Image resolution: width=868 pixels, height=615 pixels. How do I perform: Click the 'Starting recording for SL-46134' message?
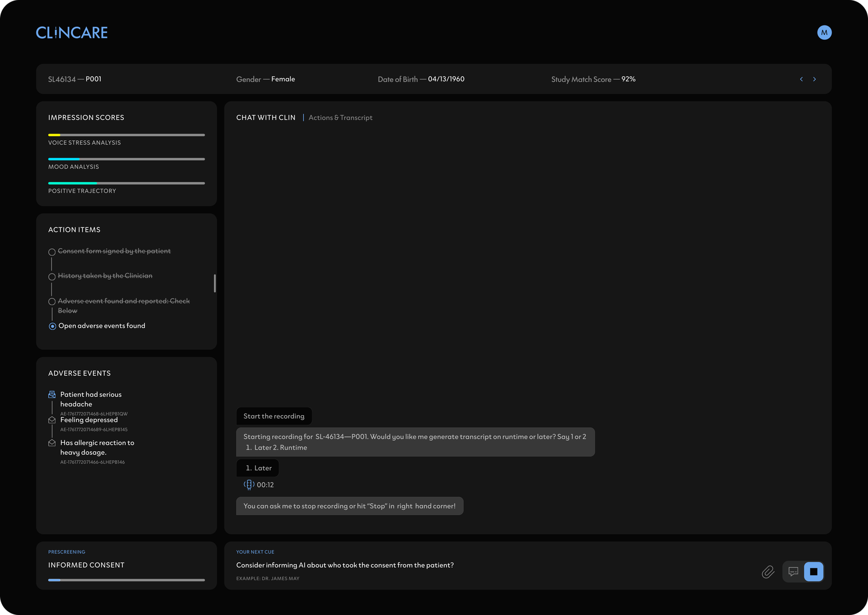pyautogui.click(x=416, y=442)
